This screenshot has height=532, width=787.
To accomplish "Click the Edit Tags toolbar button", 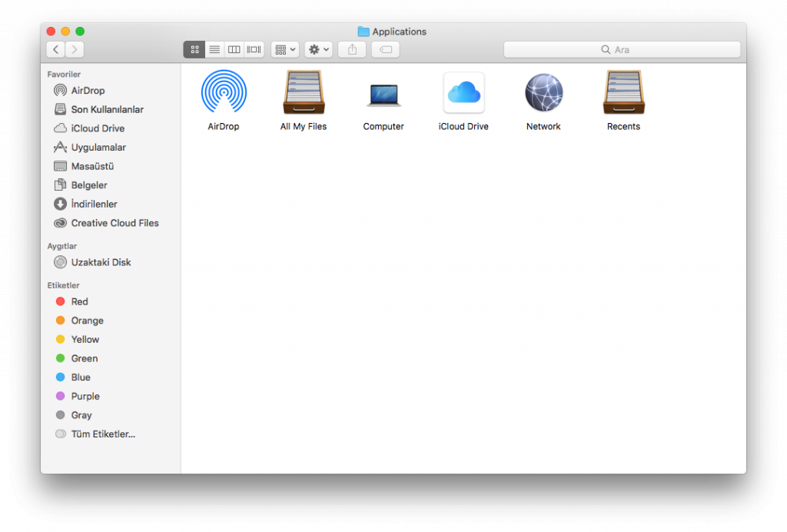I will [x=385, y=49].
